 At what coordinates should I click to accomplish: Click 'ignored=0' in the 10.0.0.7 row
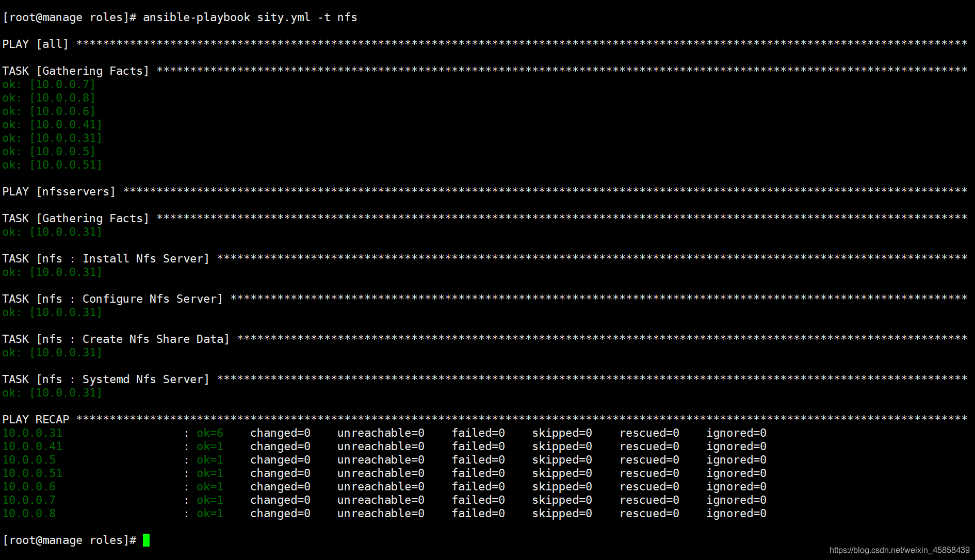[737, 500]
